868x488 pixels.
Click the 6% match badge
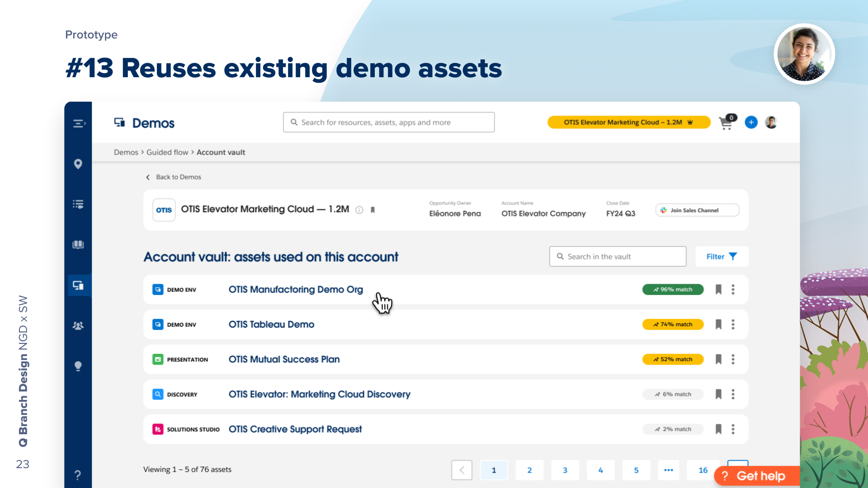[x=673, y=394]
